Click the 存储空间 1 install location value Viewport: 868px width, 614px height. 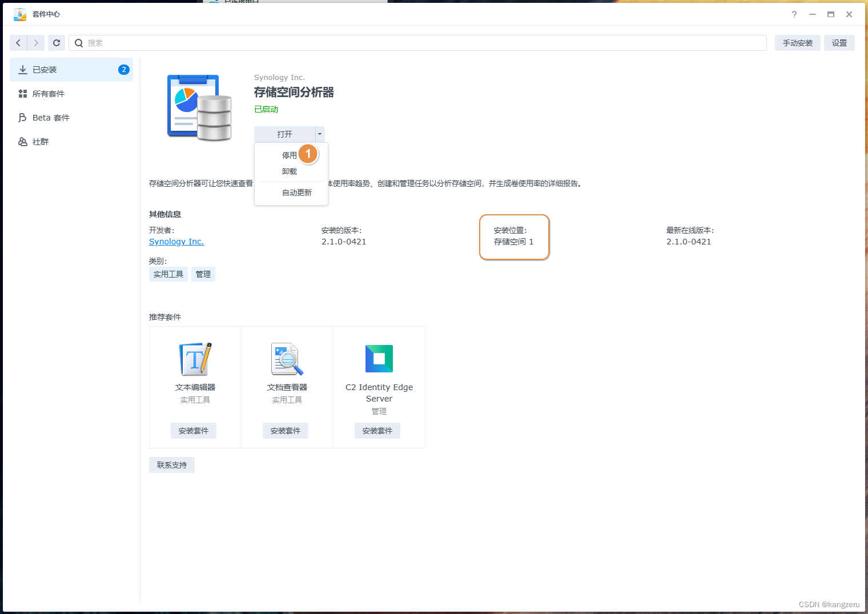(513, 242)
